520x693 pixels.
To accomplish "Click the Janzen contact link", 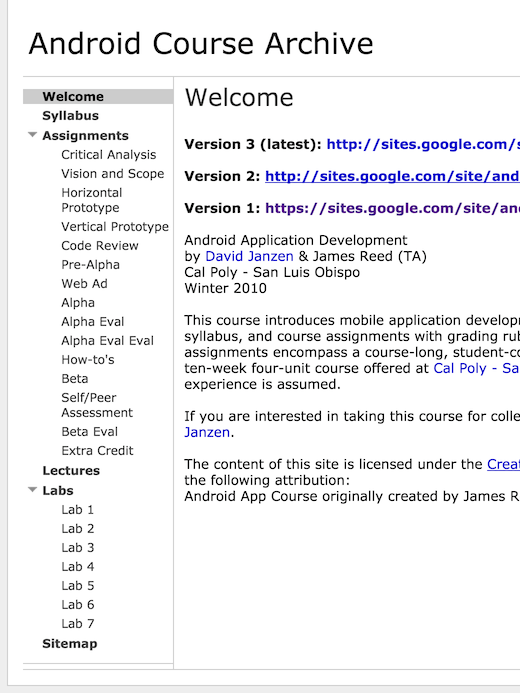I will tap(207, 432).
